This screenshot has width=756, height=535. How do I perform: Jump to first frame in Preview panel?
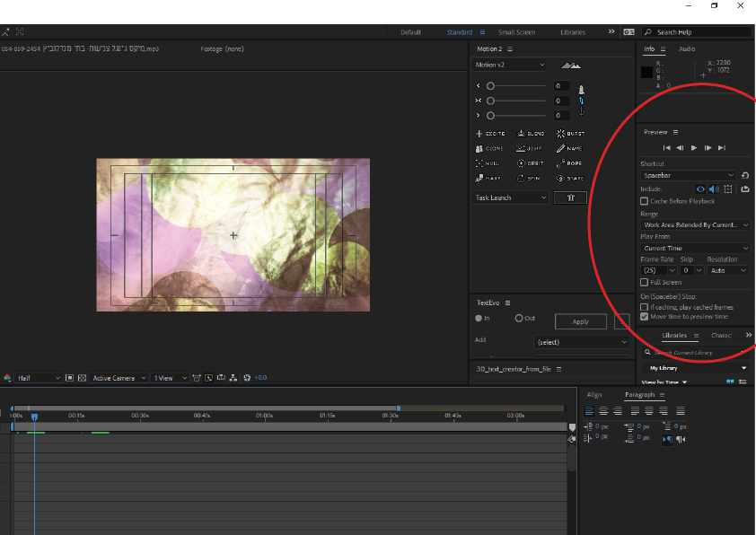(x=666, y=148)
